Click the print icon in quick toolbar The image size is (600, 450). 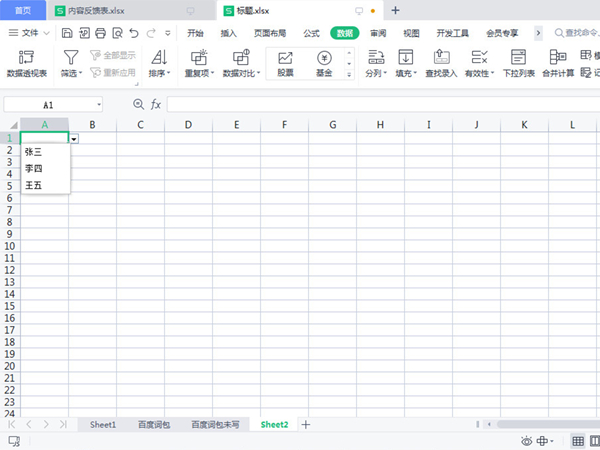pyautogui.click(x=100, y=33)
